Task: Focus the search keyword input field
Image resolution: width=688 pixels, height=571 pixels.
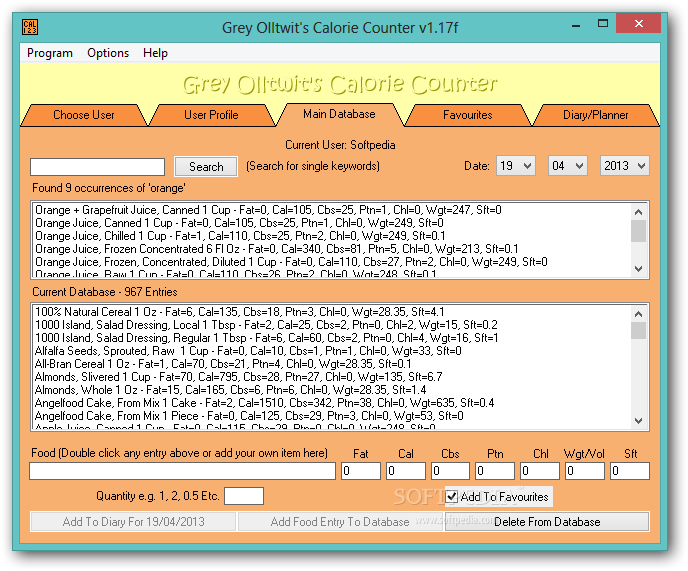Action: tap(97, 167)
